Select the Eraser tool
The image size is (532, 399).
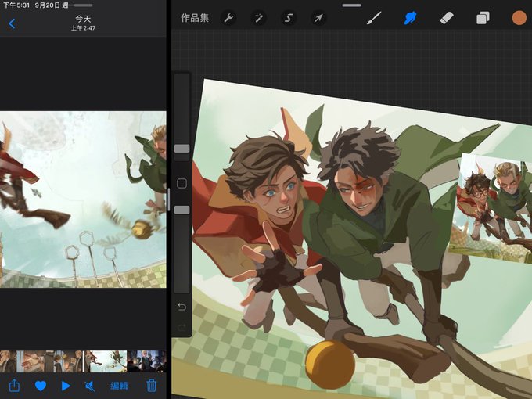[447, 18]
